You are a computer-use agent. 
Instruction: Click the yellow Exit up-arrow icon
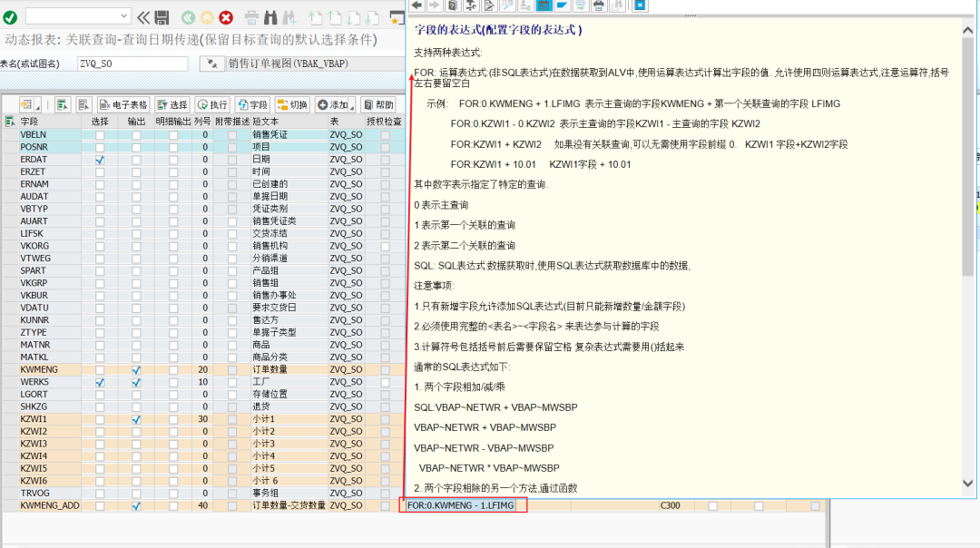[207, 18]
